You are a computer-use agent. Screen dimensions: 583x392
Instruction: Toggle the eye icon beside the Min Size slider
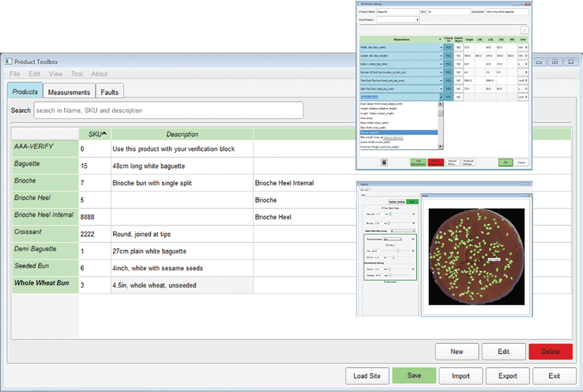point(413,269)
